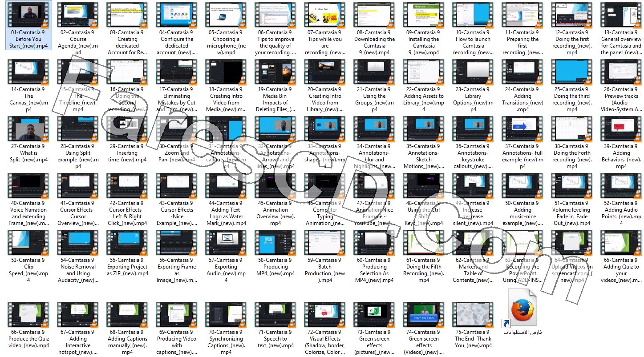This screenshot has height=357, width=644.
Task: Click 56-Camtasia 9 Exporting Frame as Image video
Action: tap(177, 256)
